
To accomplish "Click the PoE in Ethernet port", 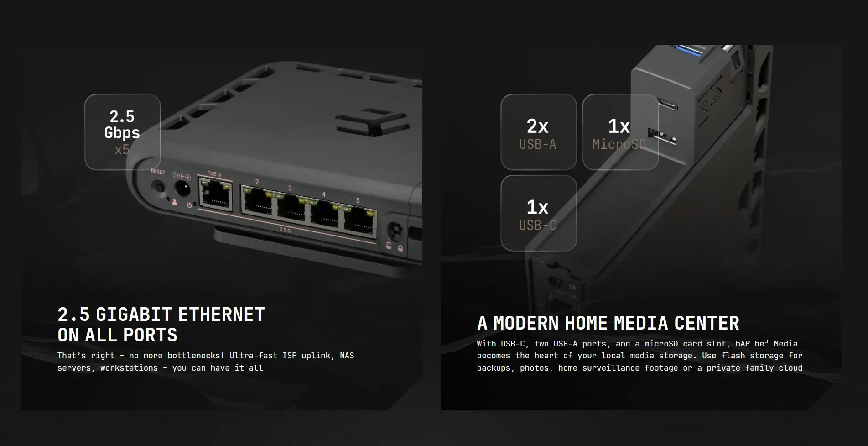I will tap(215, 194).
